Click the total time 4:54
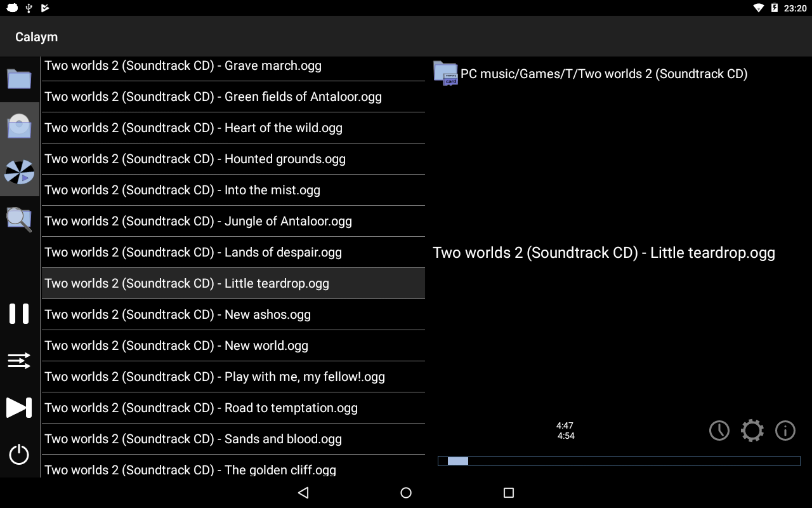 tap(566, 436)
